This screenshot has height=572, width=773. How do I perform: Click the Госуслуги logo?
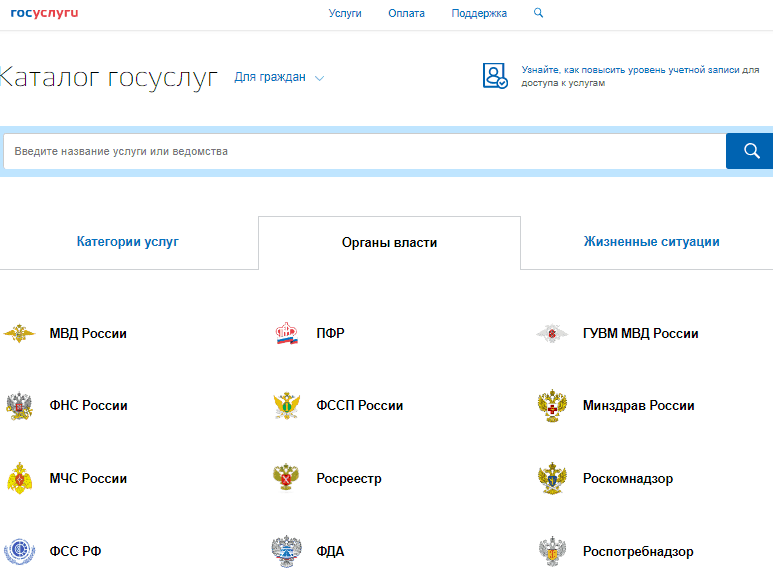(44, 13)
